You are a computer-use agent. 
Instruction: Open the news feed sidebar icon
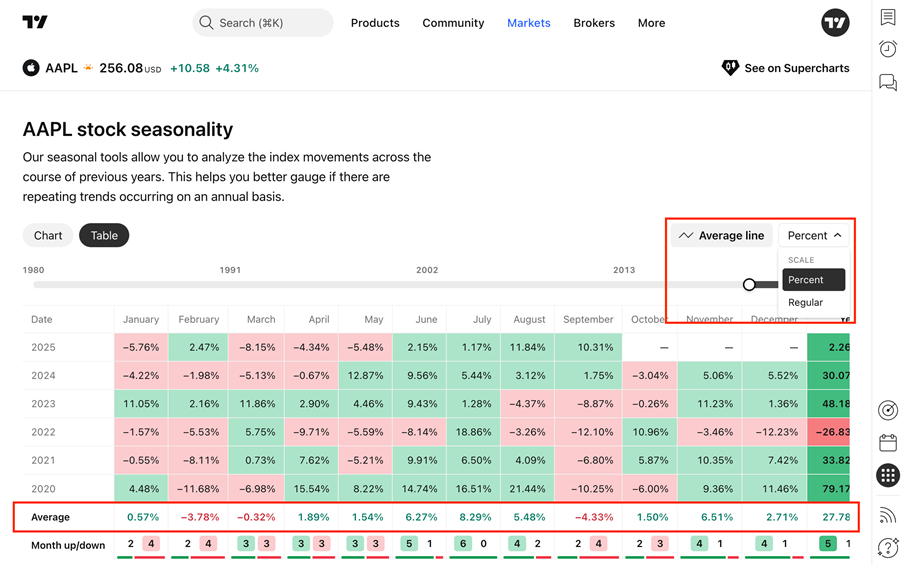click(x=888, y=514)
